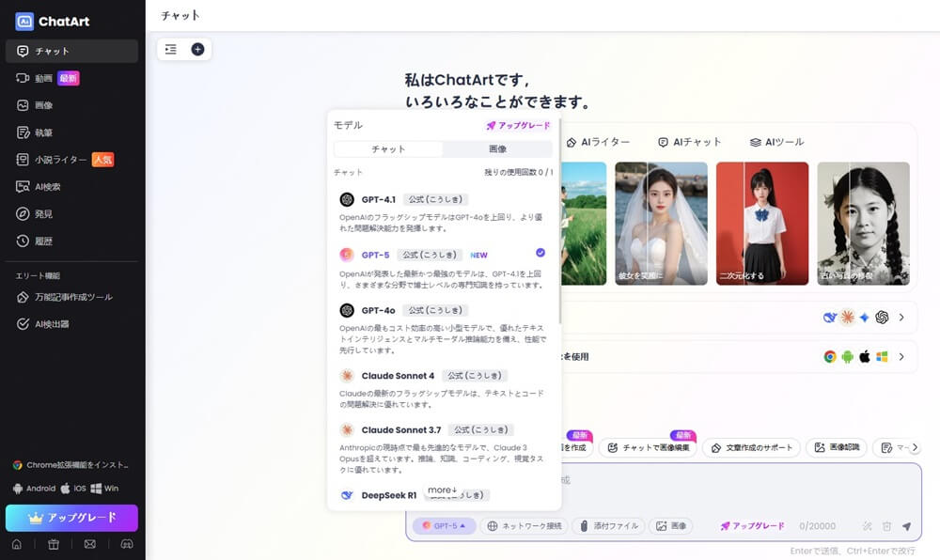Screen dimensions: 940x560
Task: Click the send message arrow icon
Action: tap(906, 526)
